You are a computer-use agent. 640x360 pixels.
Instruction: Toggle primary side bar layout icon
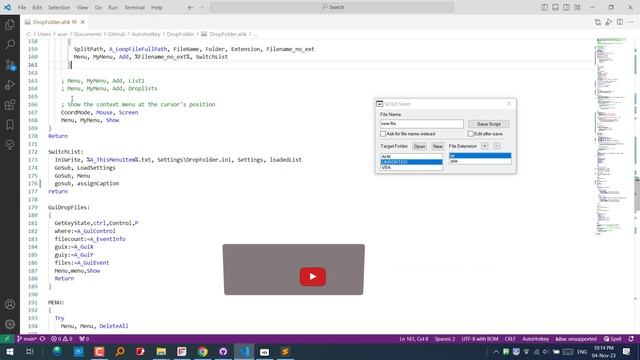(544, 7)
